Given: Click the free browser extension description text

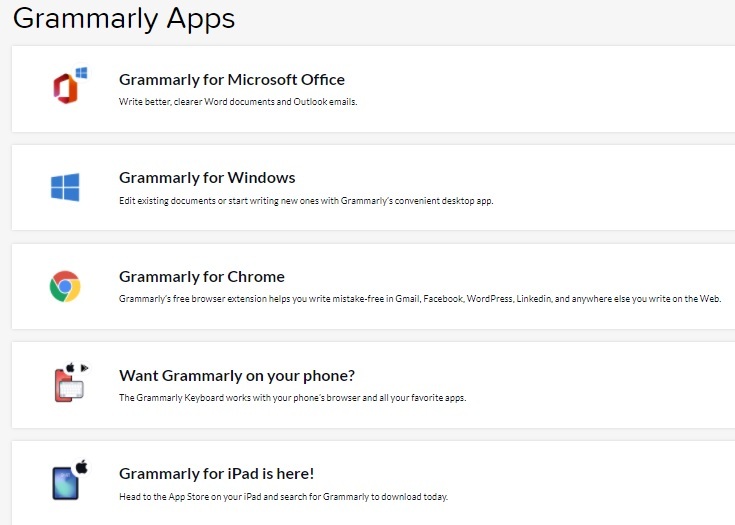Looking at the screenshot, I should coord(420,299).
